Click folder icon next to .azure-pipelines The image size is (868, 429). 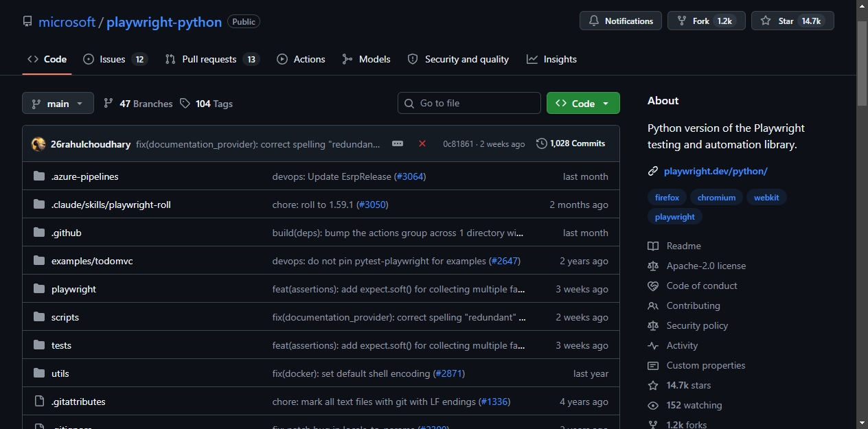coord(39,176)
